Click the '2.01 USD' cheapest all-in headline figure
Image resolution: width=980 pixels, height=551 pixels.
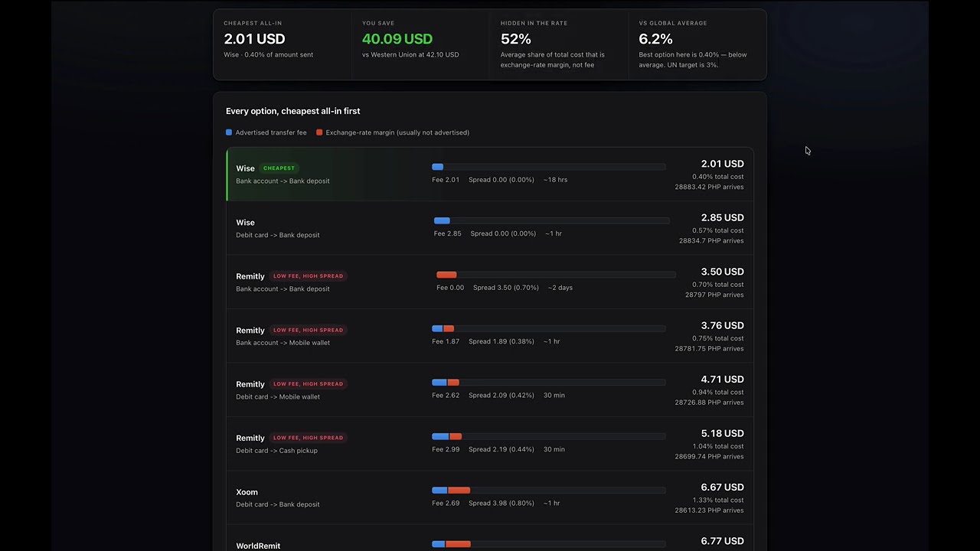[254, 39]
